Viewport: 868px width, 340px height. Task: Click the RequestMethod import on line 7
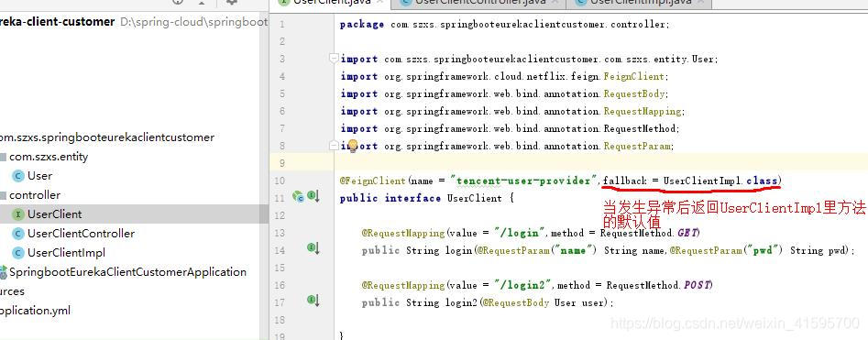(x=510, y=128)
